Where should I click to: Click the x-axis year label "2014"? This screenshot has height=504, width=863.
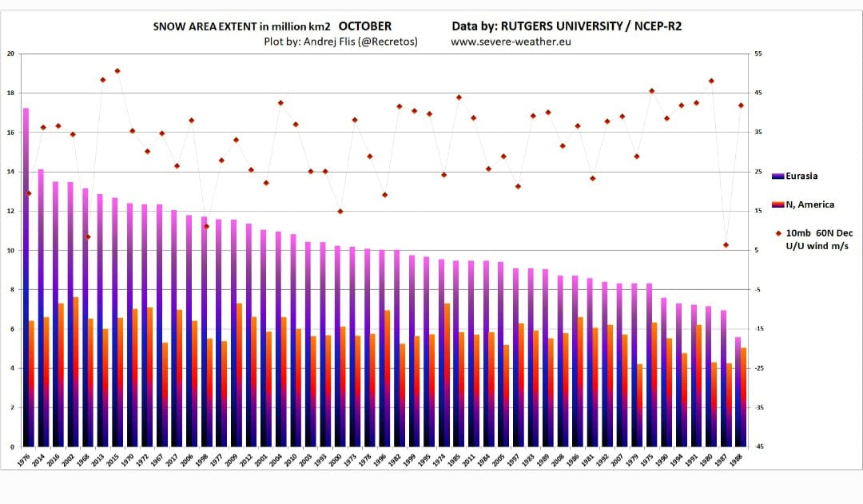click(x=38, y=460)
